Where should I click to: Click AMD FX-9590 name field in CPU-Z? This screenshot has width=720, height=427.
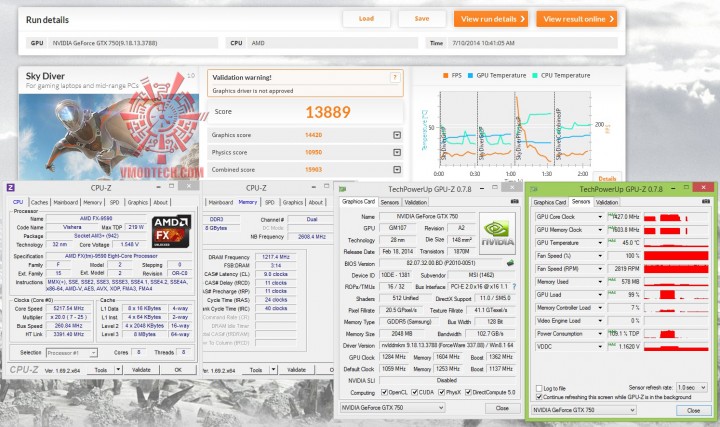96,219
